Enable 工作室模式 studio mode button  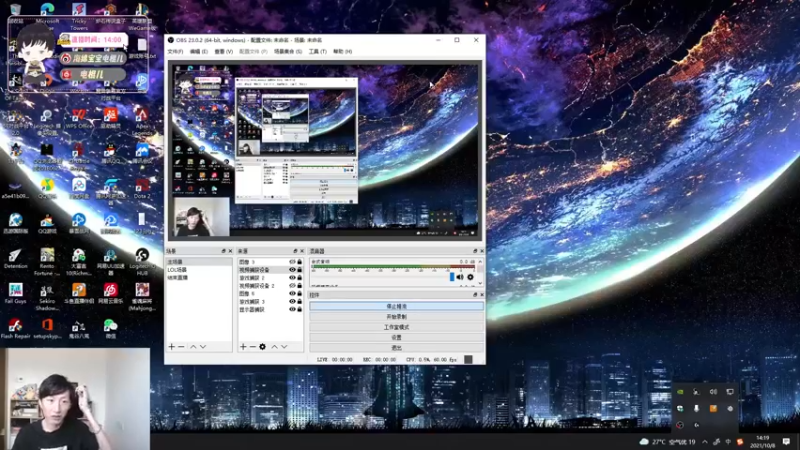click(396, 327)
